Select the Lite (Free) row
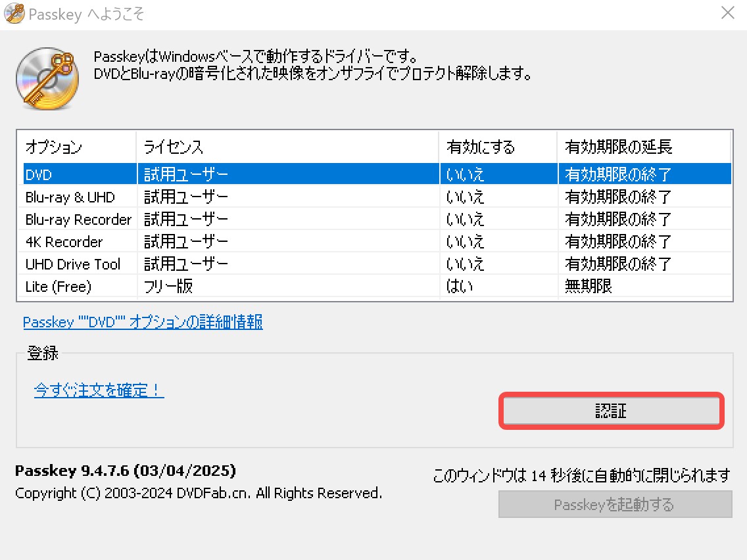Image resolution: width=747 pixels, height=560 pixels. click(x=374, y=286)
